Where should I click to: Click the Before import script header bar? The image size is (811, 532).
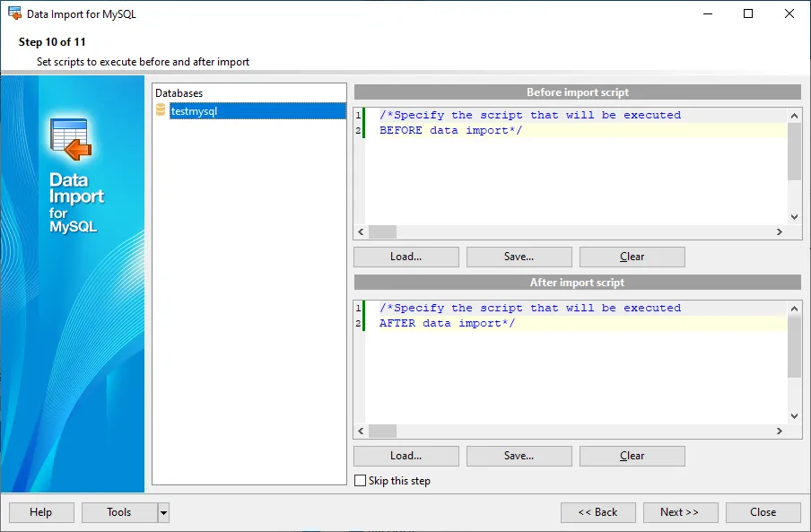[x=577, y=92]
